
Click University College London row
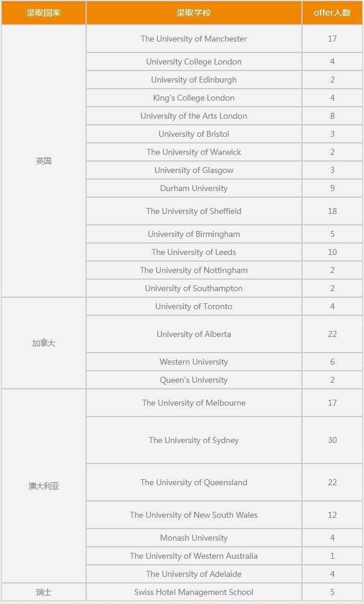tap(193, 61)
